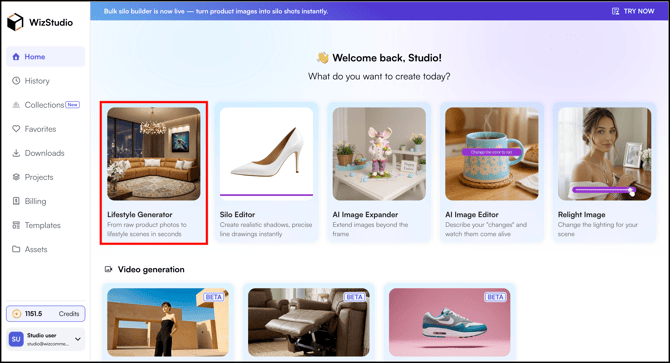This screenshot has width=670, height=363.
Task: Expand the Studio user account menu chevron
Action: [78, 339]
